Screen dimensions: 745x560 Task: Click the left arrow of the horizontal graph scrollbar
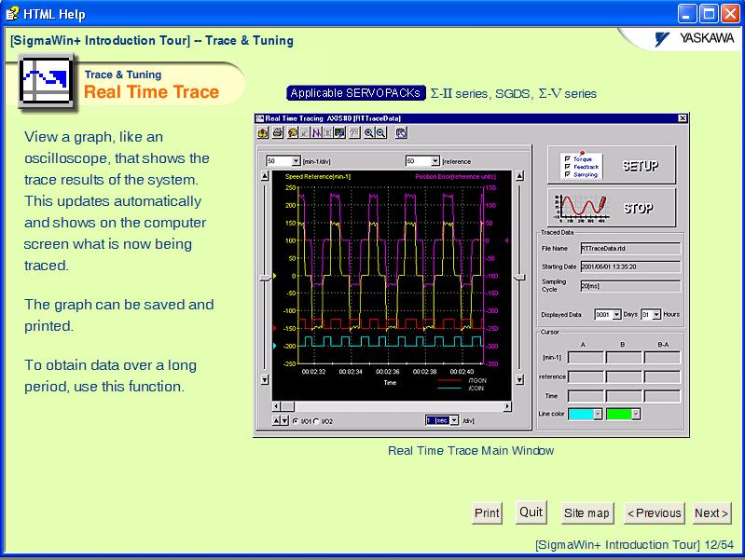[277, 406]
